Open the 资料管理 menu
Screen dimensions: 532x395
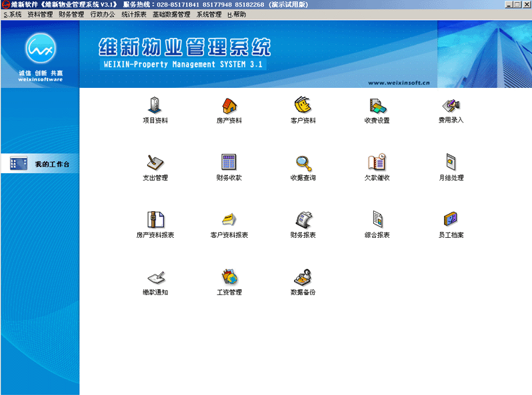(x=40, y=15)
